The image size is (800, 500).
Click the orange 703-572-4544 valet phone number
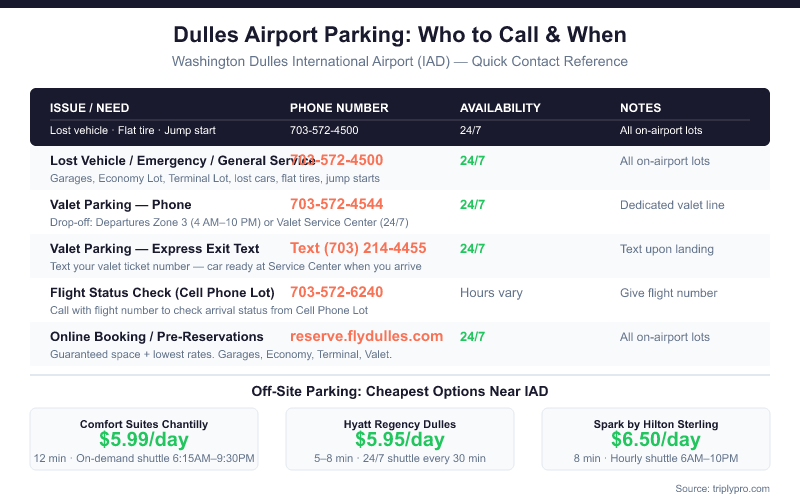(x=336, y=204)
